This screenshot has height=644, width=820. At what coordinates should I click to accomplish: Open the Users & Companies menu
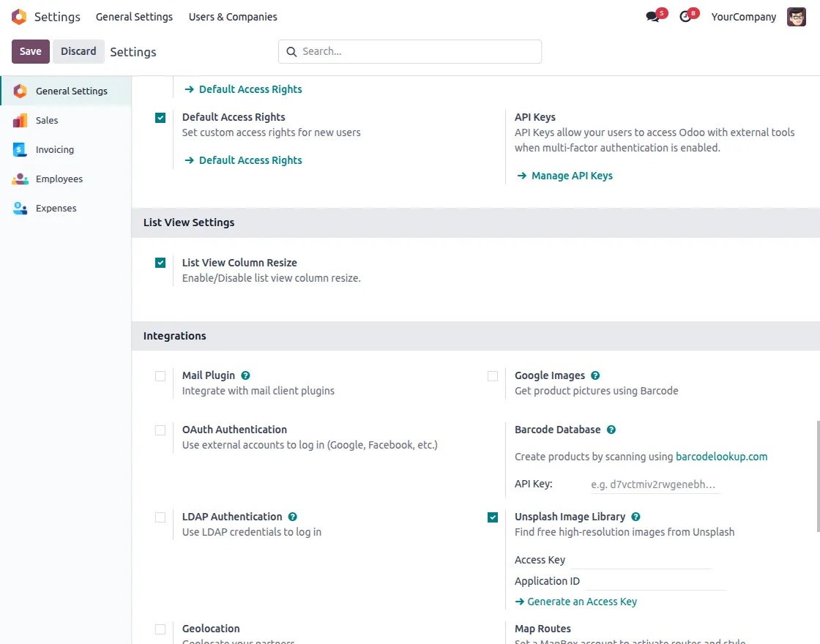tap(232, 16)
